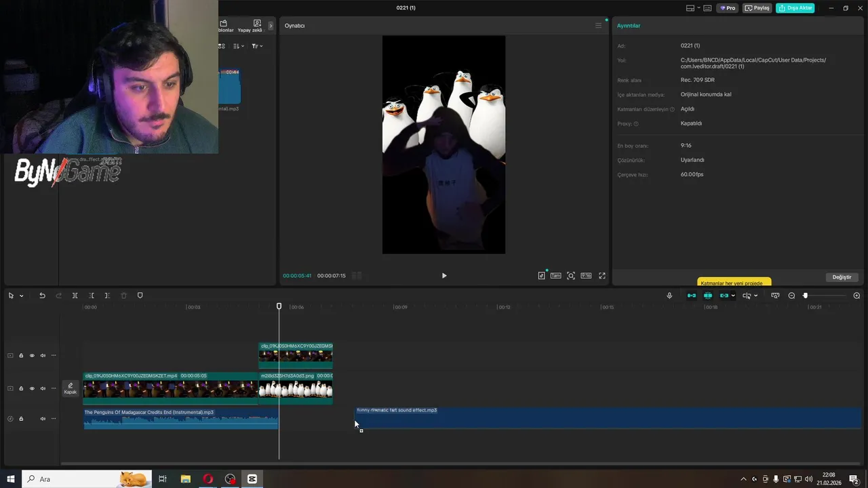Open selection tool mode dropdown arrow
This screenshot has height=488, width=868.
click(21, 296)
